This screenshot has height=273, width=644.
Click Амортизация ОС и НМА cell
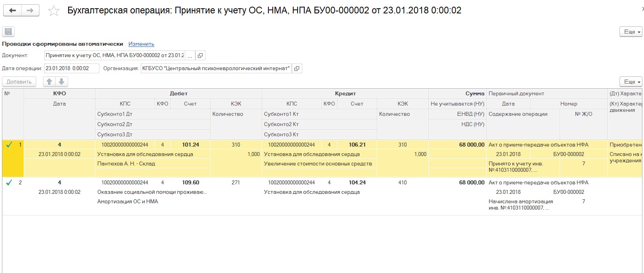click(x=153, y=201)
